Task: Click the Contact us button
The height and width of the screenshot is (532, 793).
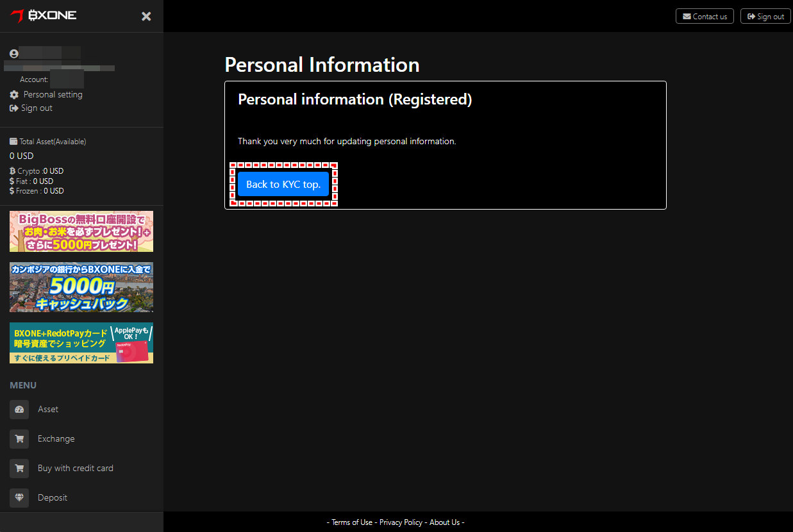Action: 705,16
